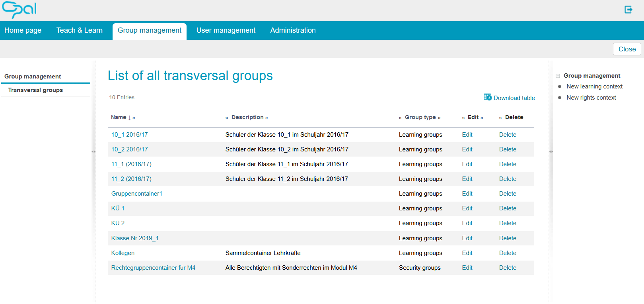This screenshot has width=644, height=304.
Task: Create a New learning context
Action: pos(594,86)
